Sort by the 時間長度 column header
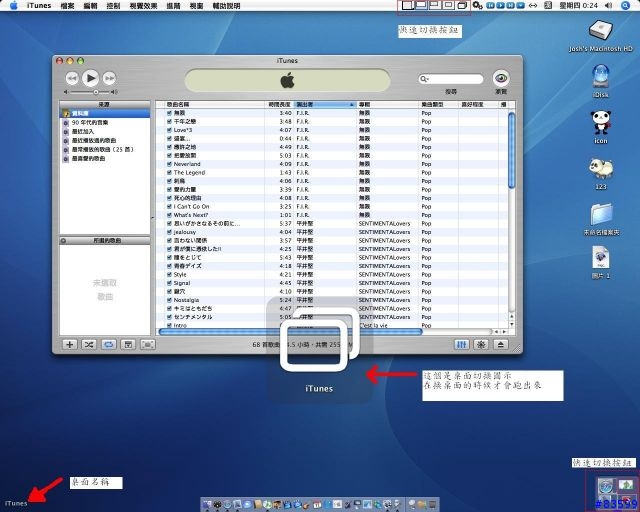Image resolution: width=640 pixels, height=512 pixels. click(279, 105)
